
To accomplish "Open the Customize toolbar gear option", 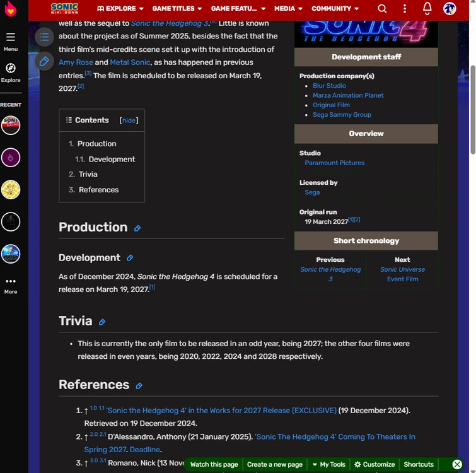I will click(x=374, y=464).
